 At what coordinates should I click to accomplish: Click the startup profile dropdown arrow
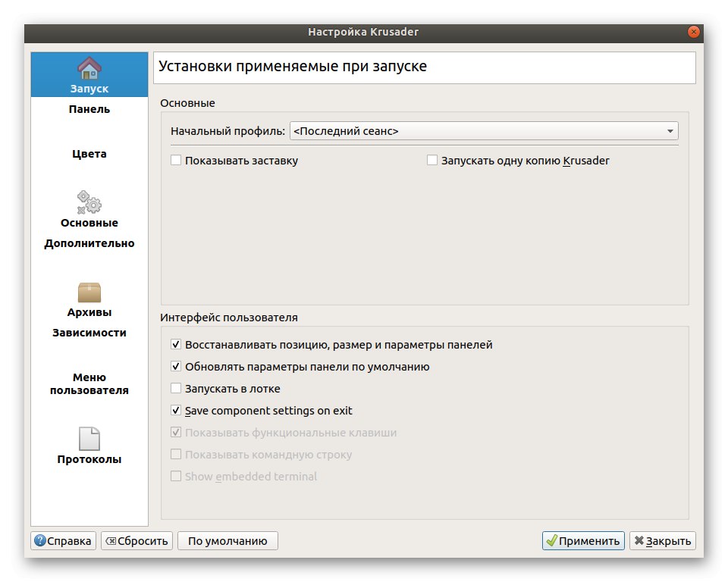point(670,131)
